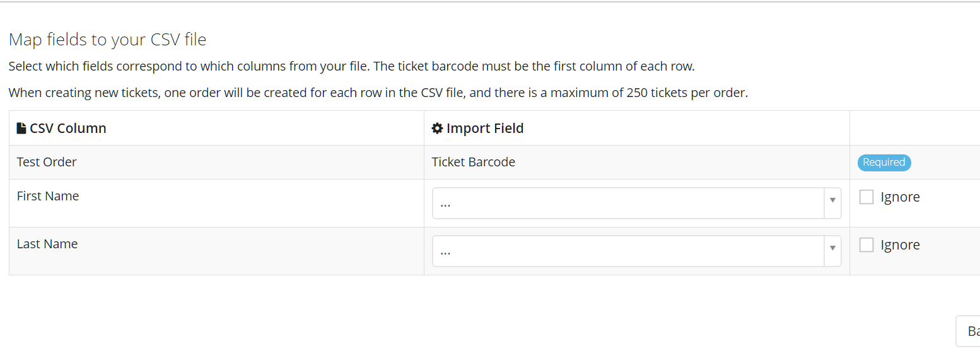Image resolution: width=980 pixels, height=356 pixels.
Task: Click the blue Required badge
Action: click(x=884, y=163)
